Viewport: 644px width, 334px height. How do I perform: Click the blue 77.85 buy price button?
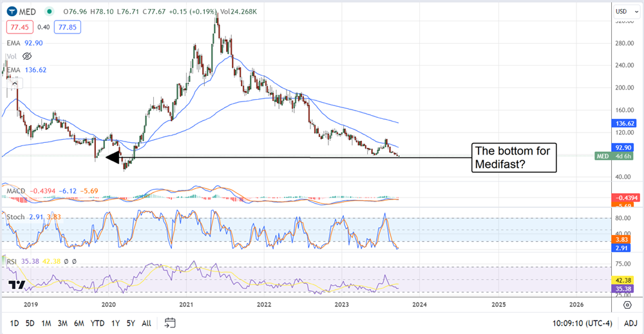[x=68, y=27]
